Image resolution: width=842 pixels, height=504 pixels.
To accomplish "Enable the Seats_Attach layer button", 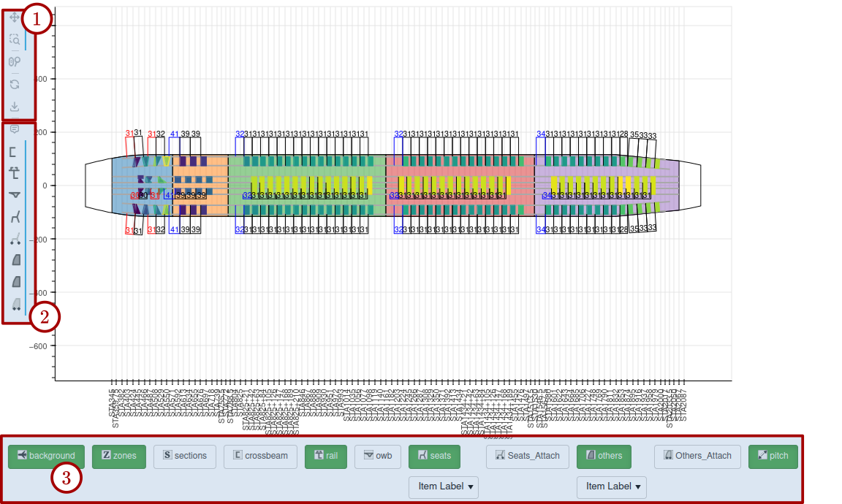I will coord(528,456).
